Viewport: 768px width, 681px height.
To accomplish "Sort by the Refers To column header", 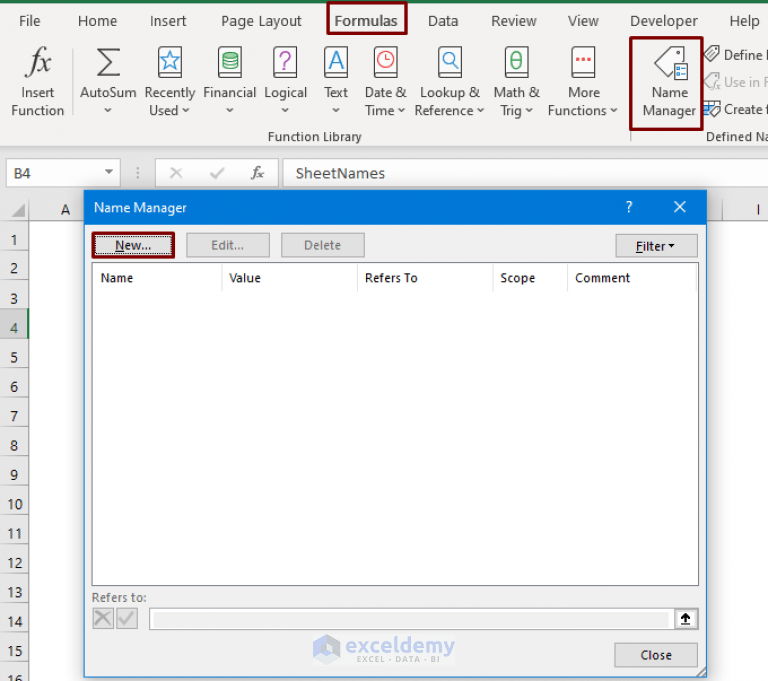I will 425,278.
